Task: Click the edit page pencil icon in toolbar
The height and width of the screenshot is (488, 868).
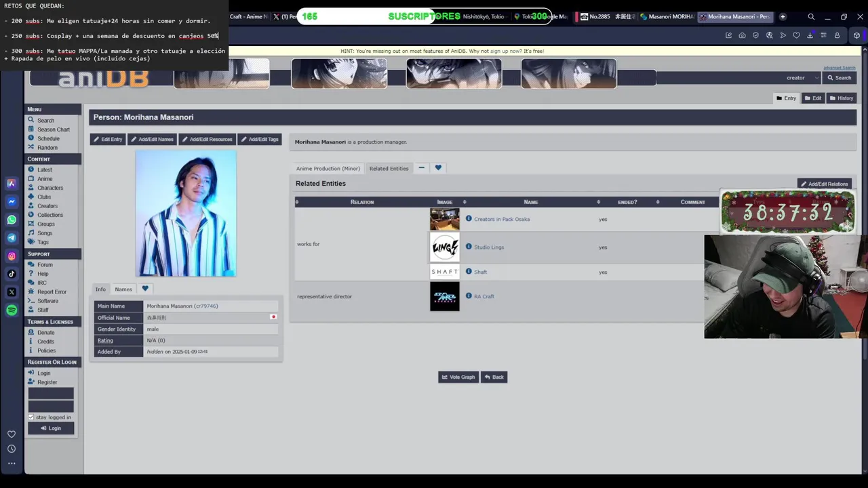Action: click(x=728, y=35)
